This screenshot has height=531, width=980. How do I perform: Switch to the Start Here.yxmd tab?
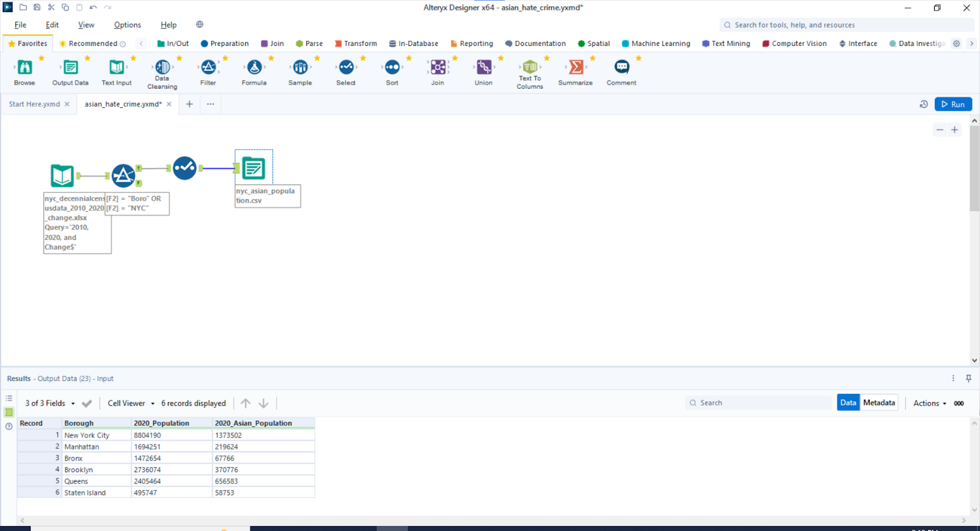point(34,104)
